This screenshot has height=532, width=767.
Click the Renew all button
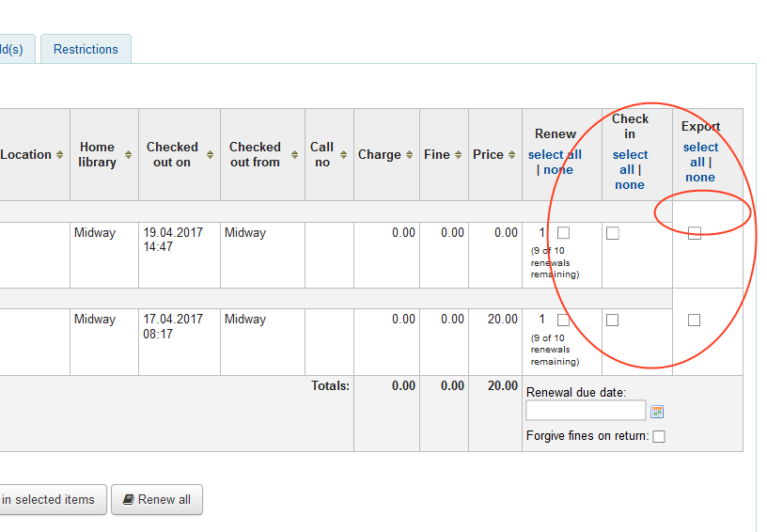(156, 500)
